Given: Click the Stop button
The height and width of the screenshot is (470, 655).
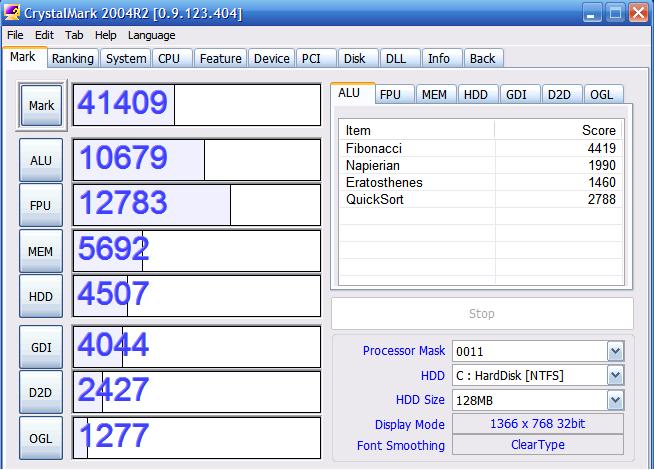Looking at the screenshot, I should pyautogui.click(x=482, y=313).
